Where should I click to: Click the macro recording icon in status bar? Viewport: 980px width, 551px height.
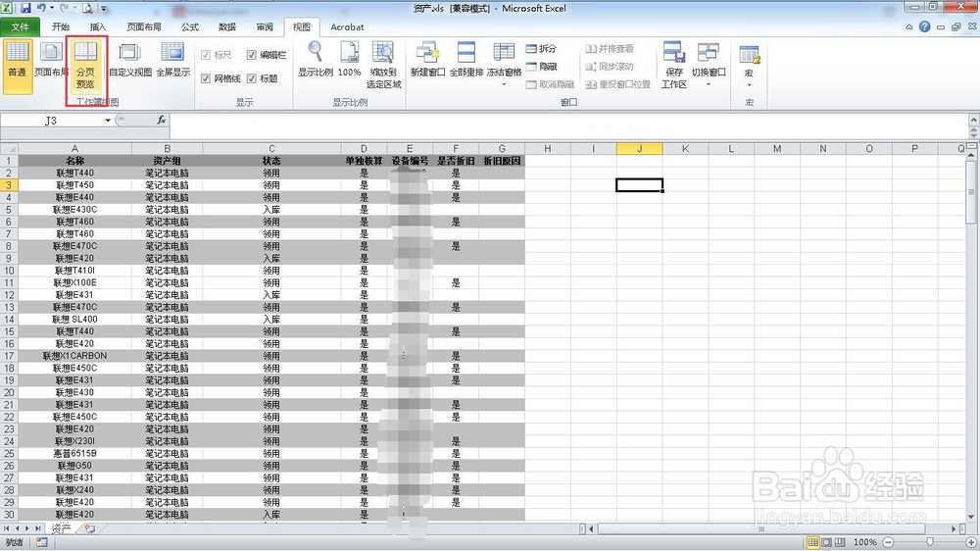coord(41,542)
